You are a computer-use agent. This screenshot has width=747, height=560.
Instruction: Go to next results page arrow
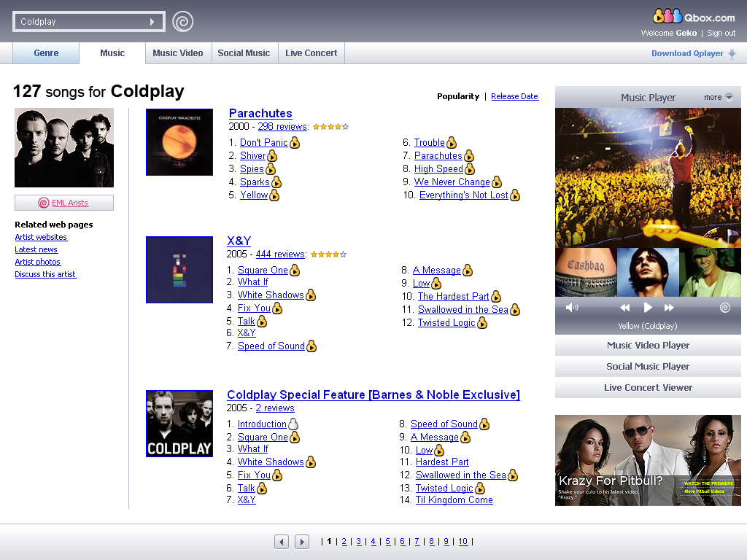tap(301, 542)
